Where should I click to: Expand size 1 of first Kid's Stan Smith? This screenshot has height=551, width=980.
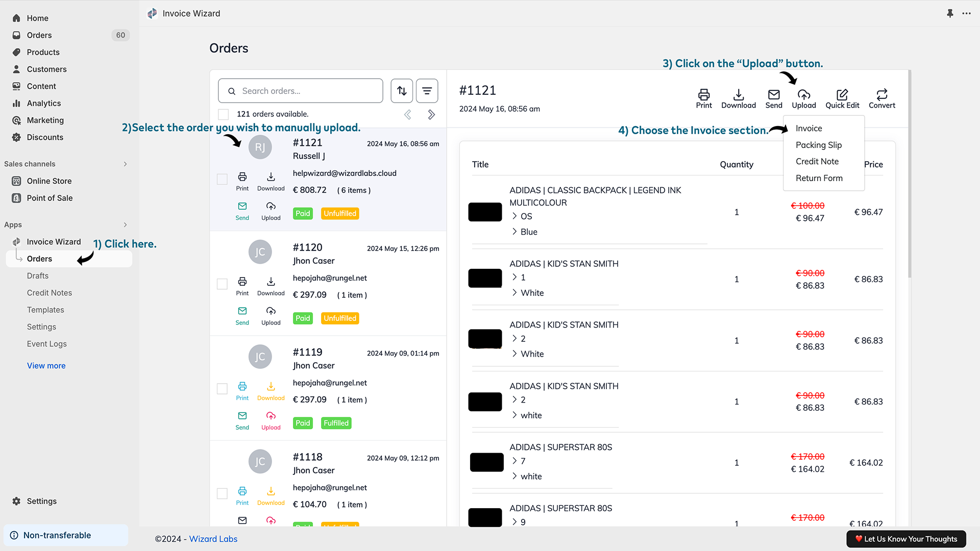pyautogui.click(x=514, y=277)
